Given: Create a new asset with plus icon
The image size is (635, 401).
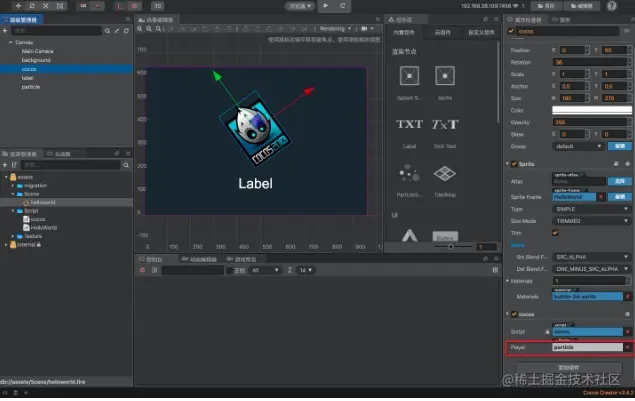Looking at the screenshot, I should [5, 165].
